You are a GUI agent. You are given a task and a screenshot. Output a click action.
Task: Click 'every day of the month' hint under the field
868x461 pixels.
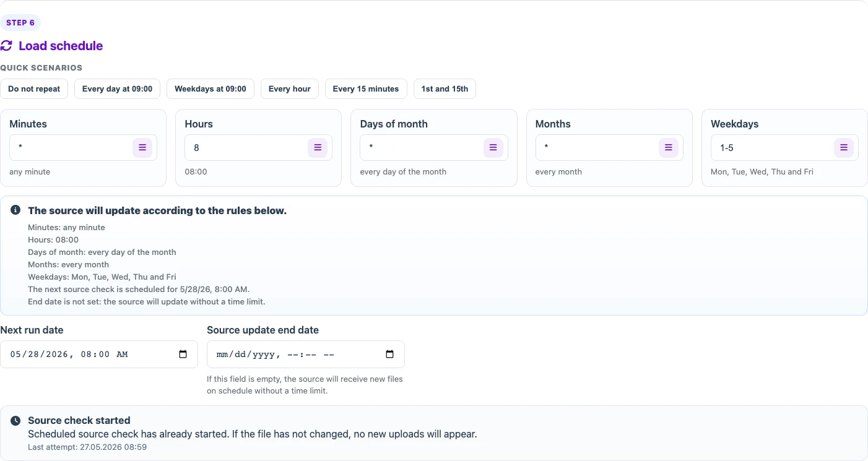tap(403, 172)
